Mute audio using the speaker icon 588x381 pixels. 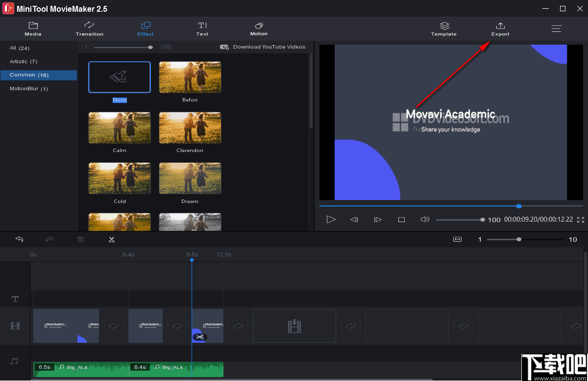(x=424, y=219)
